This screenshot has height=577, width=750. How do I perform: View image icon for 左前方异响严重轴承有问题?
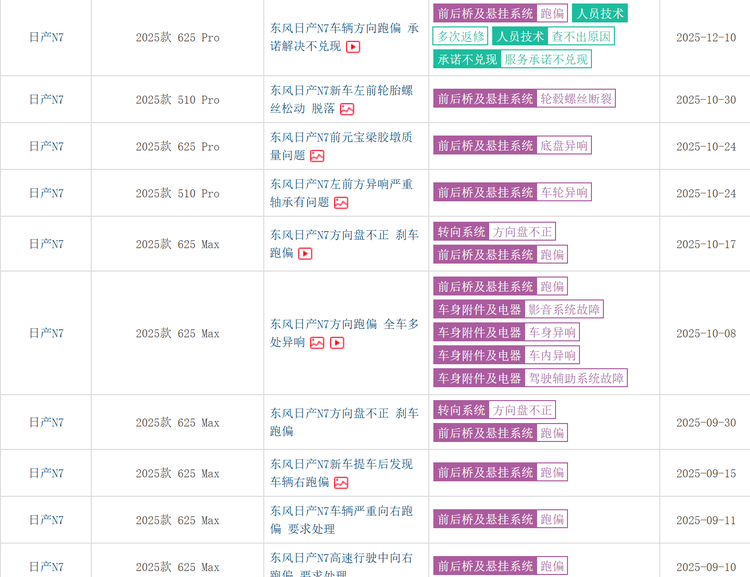[x=341, y=203]
